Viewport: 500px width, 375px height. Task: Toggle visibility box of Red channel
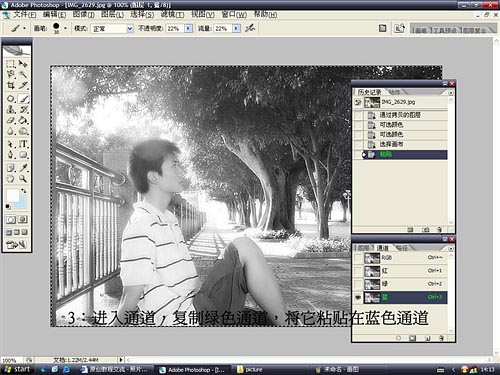(358, 271)
